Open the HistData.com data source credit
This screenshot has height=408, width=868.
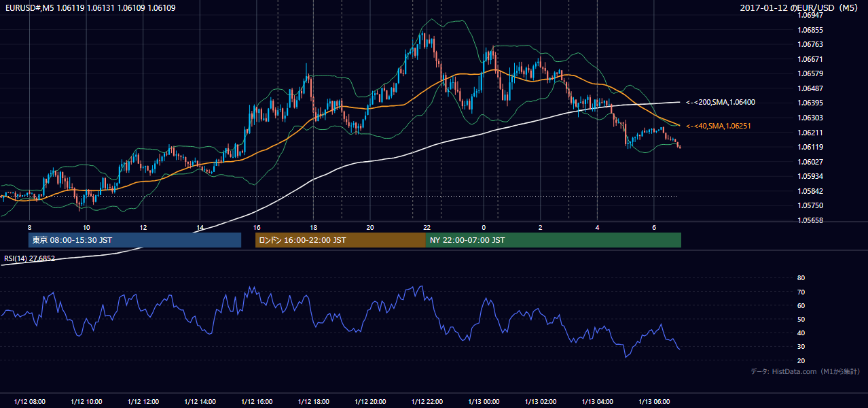(x=805, y=371)
